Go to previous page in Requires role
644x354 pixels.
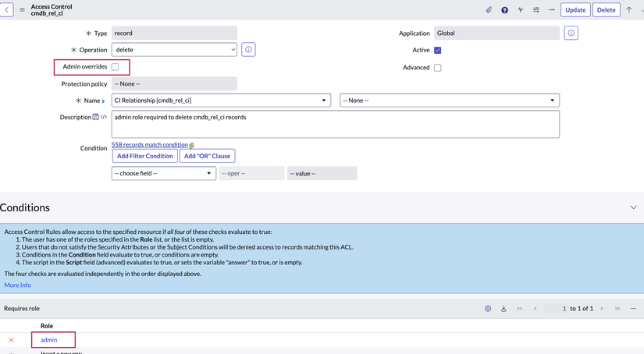[535, 309]
